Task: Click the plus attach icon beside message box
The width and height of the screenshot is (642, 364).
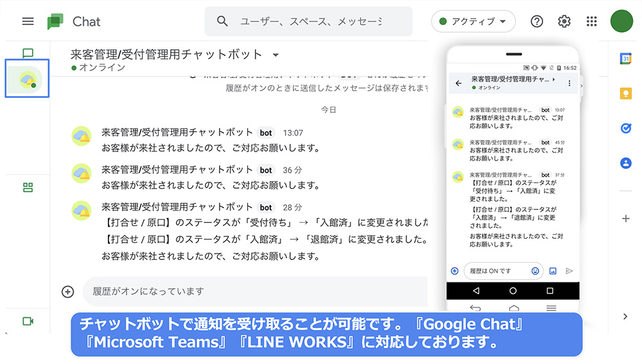Action: tap(67, 291)
